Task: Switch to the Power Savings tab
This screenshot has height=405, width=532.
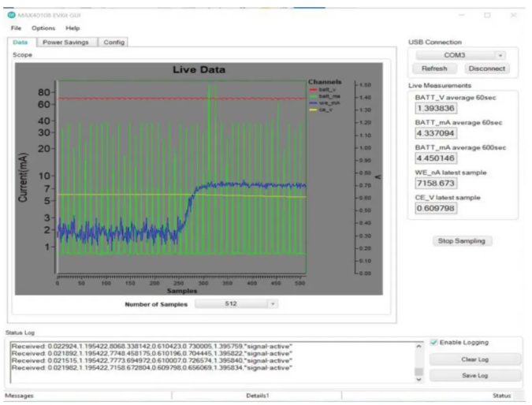Action: point(66,42)
